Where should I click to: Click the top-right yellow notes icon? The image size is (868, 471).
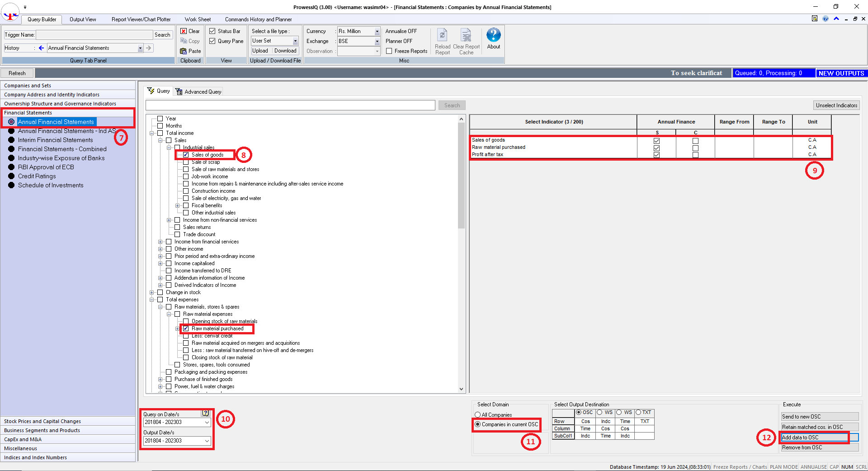(x=815, y=19)
